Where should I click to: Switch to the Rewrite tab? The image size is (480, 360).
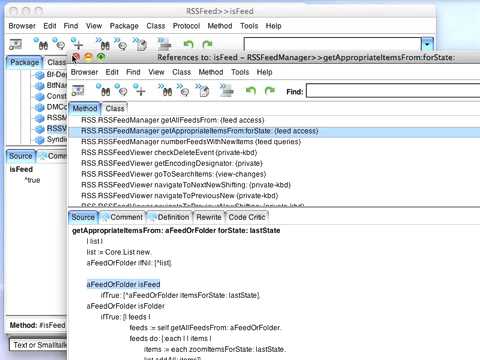point(209,217)
